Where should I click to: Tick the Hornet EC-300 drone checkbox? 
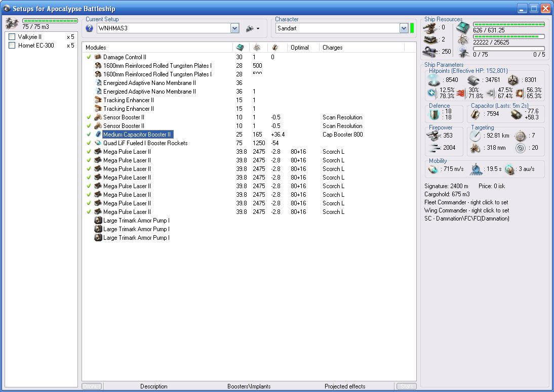tap(12, 45)
